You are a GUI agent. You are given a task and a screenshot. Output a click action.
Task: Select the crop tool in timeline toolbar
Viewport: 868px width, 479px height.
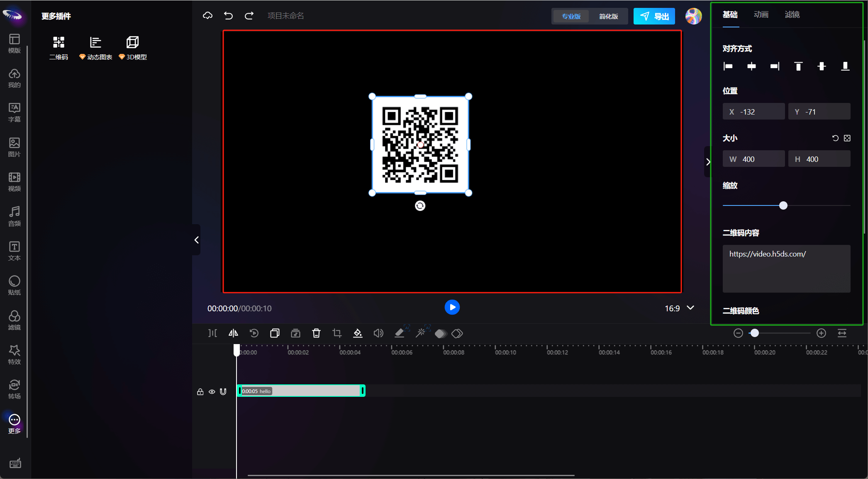pos(337,333)
